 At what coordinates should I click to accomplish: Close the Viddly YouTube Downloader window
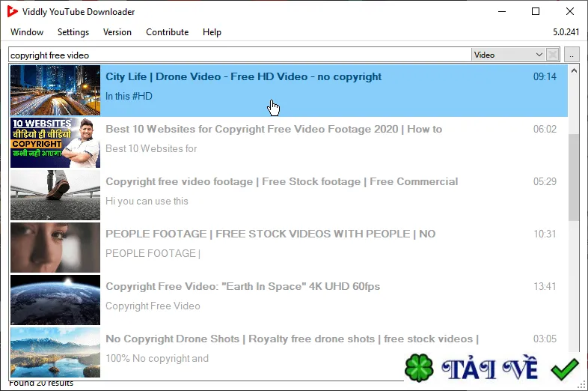tap(569, 12)
